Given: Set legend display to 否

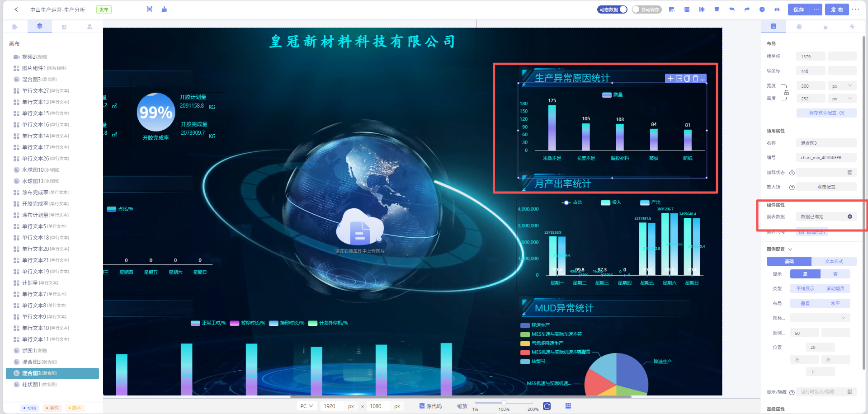Looking at the screenshot, I should [835, 274].
